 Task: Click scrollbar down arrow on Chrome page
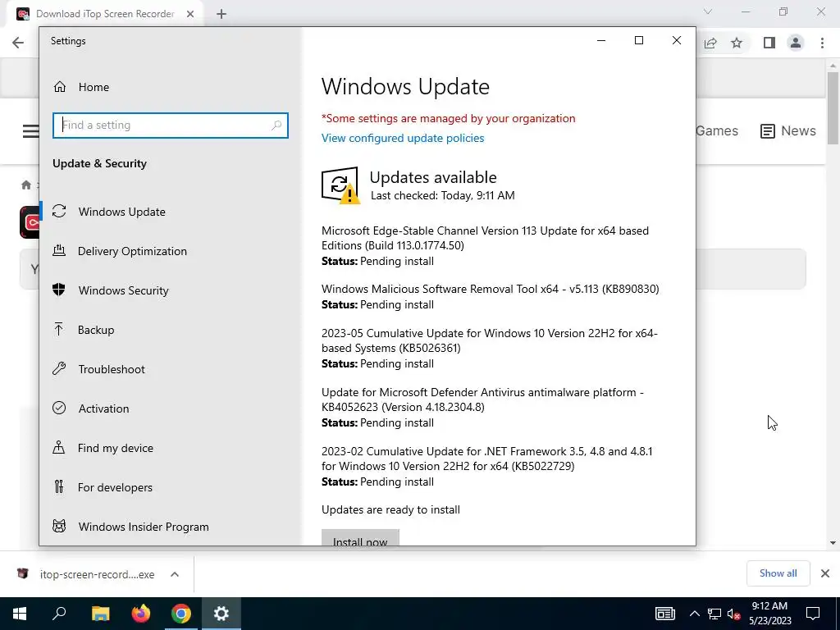(x=833, y=543)
